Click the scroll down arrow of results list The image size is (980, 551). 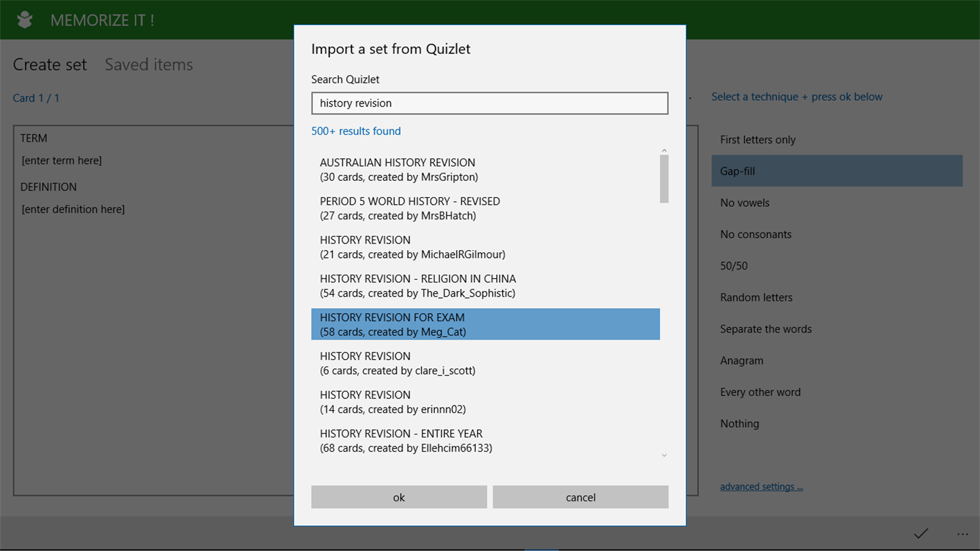pyautogui.click(x=664, y=455)
